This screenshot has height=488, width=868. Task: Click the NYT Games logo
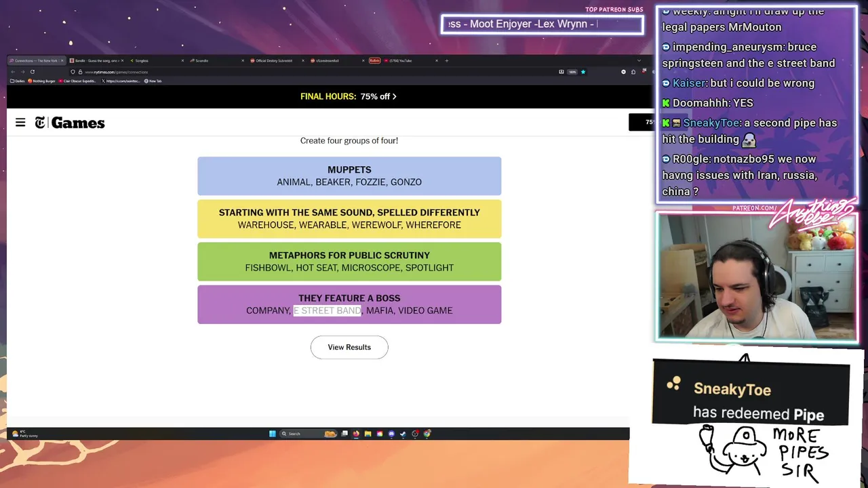coord(70,123)
